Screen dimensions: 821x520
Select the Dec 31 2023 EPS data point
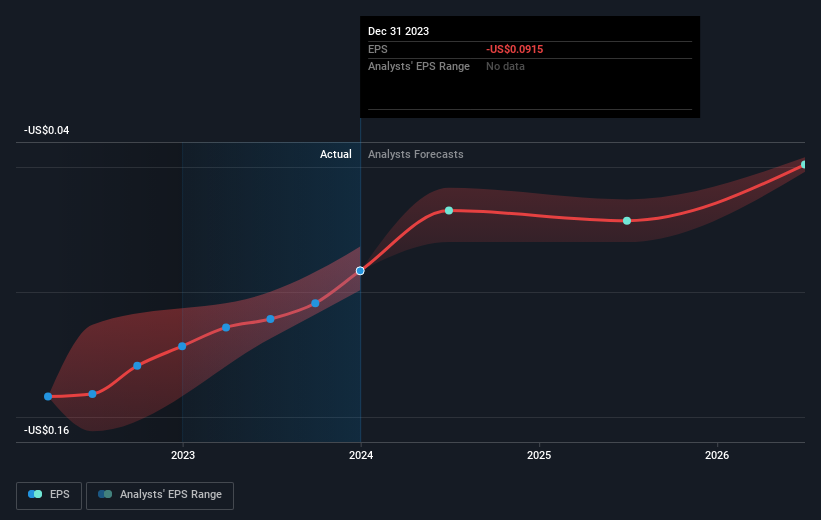coord(360,271)
